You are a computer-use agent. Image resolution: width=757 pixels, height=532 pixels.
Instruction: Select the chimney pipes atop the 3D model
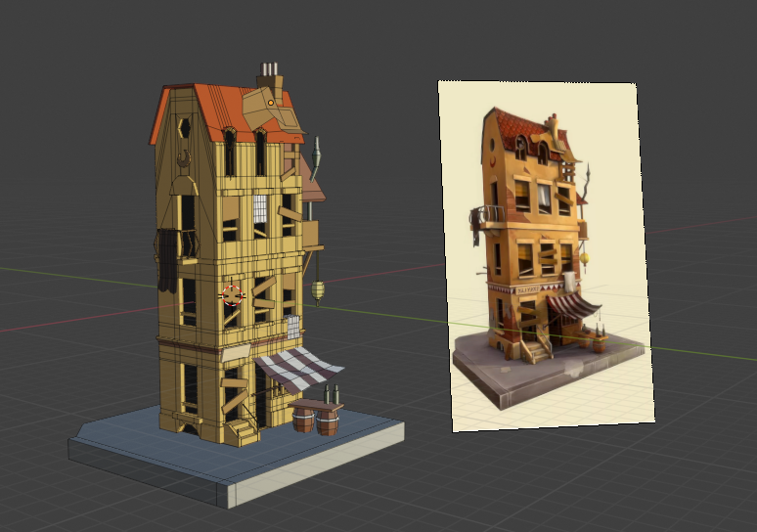[269, 69]
